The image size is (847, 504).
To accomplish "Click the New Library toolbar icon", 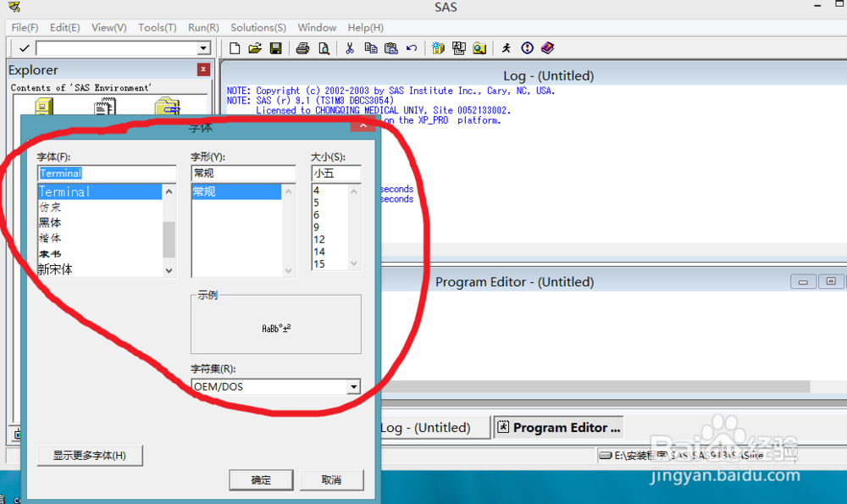I will (438, 48).
